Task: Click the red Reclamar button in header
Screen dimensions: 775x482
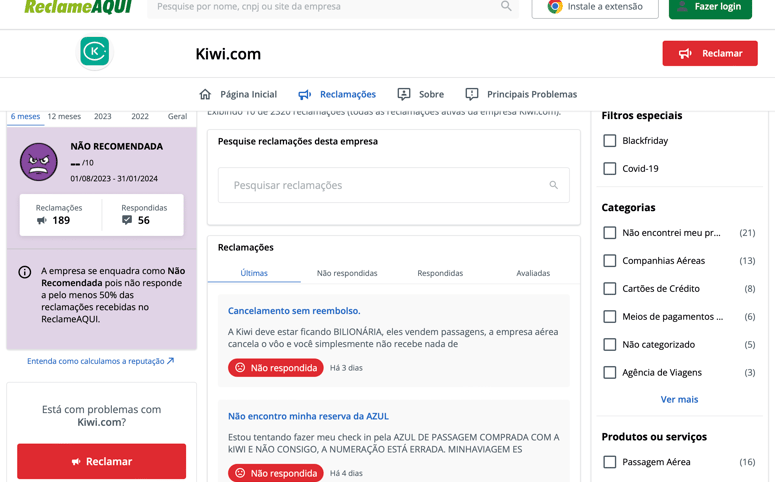Action: pos(710,53)
